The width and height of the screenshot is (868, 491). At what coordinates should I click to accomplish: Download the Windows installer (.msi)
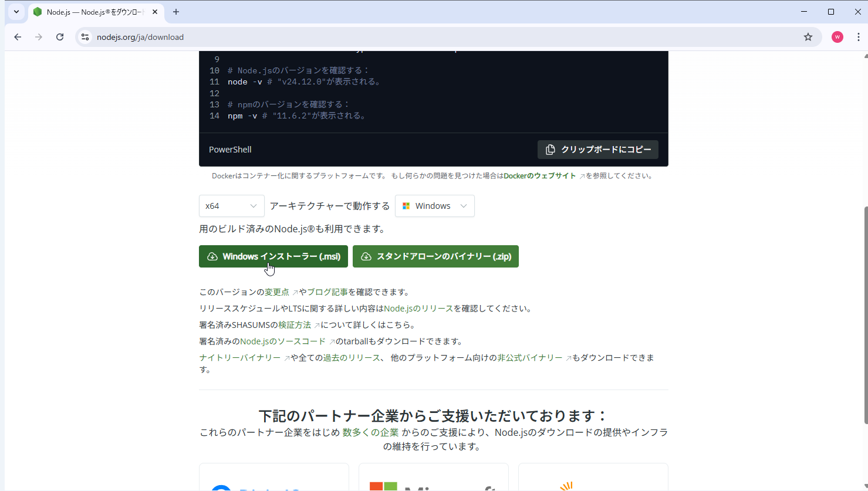tap(273, 256)
